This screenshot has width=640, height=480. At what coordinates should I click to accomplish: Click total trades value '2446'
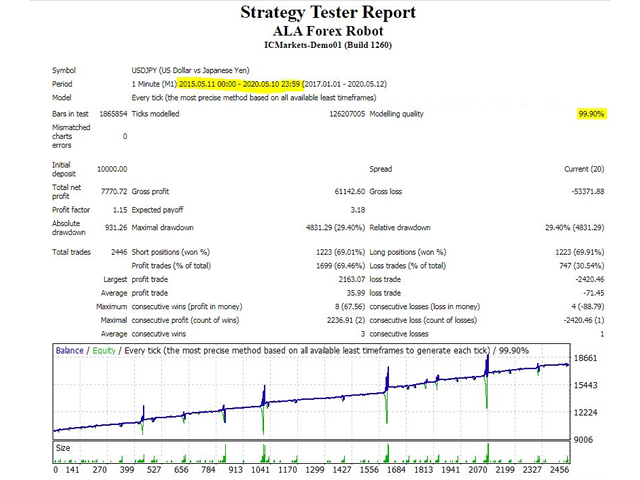coord(119,252)
